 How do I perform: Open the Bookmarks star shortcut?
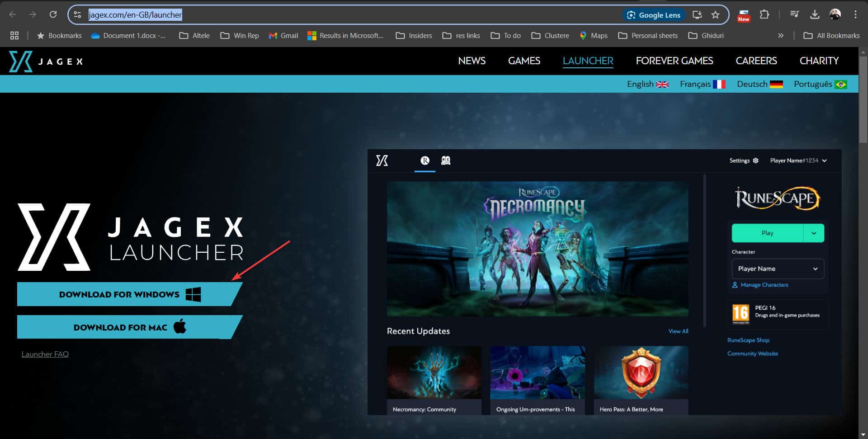[59, 35]
